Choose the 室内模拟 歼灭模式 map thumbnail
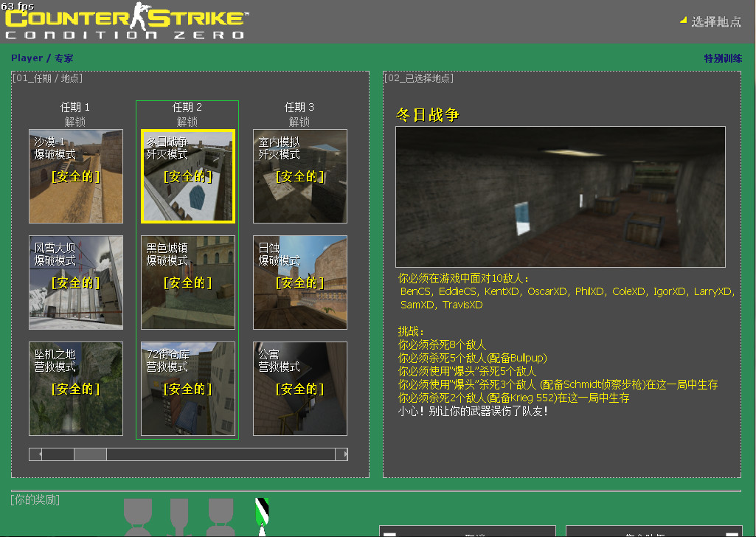756x537 pixels. point(300,176)
